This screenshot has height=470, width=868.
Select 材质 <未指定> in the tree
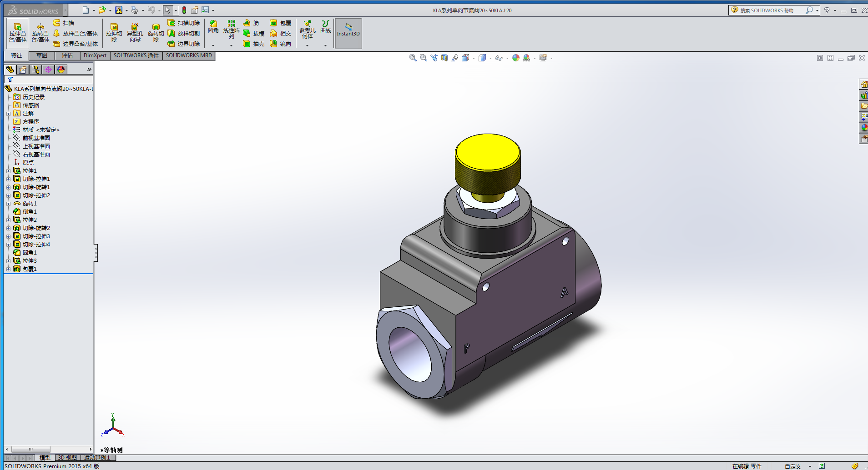(36, 130)
